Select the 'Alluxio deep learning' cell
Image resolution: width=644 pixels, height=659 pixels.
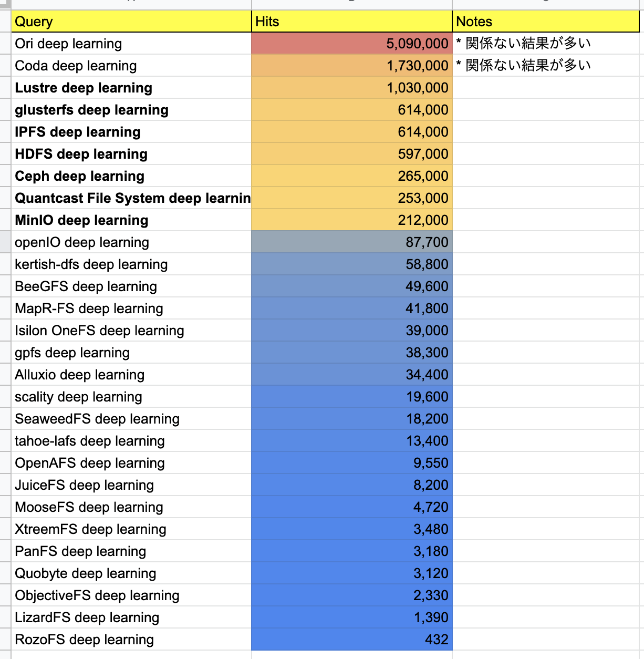tap(131, 375)
